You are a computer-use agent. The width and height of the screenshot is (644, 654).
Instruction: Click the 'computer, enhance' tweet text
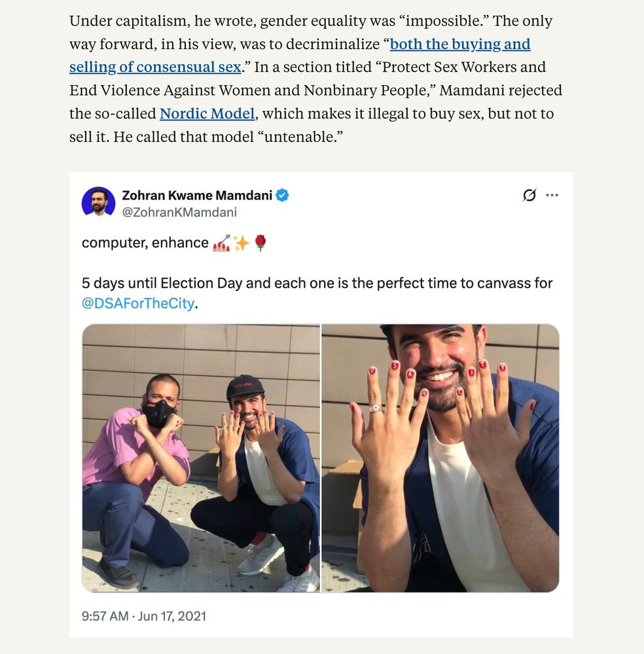[x=145, y=243]
